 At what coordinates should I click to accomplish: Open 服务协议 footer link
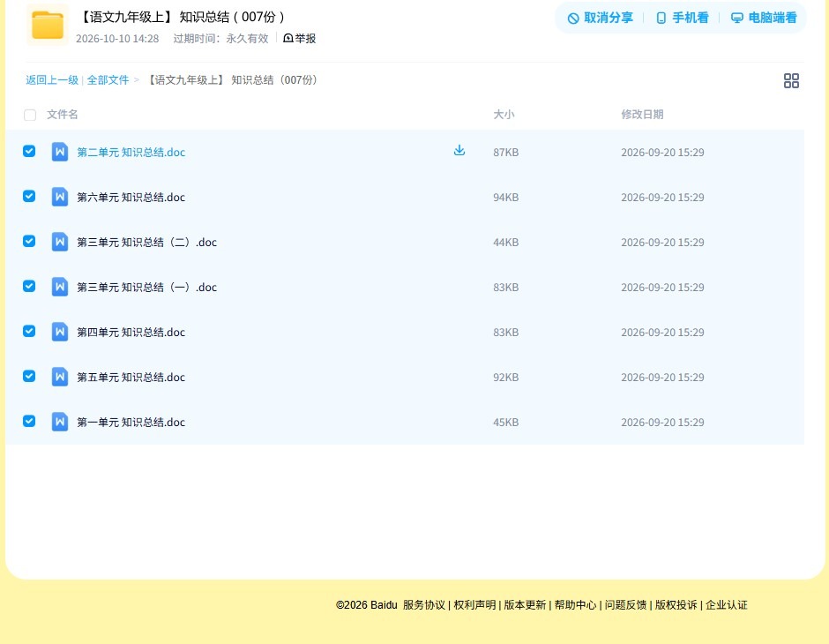[x=424, y=605]
